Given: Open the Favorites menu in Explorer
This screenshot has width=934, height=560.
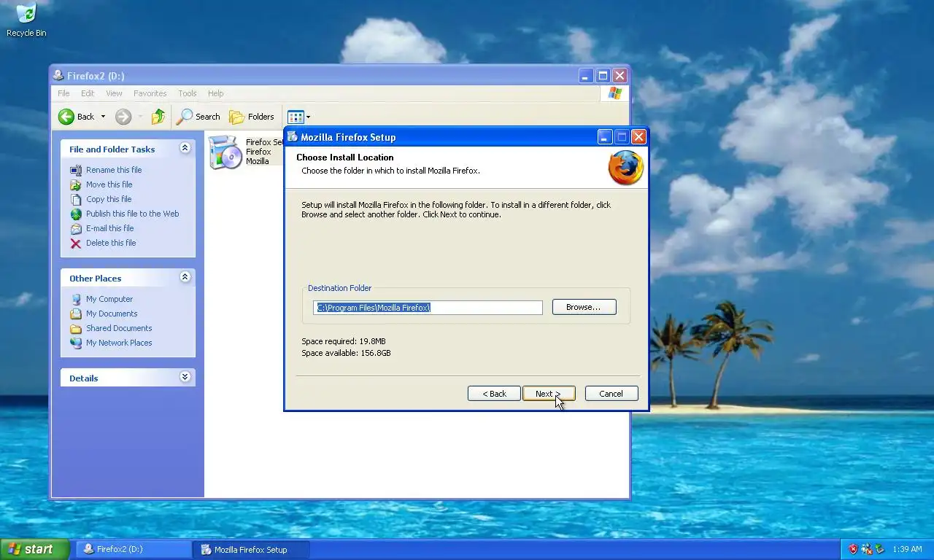Looking at the screenshot, I should pos(150,93).
